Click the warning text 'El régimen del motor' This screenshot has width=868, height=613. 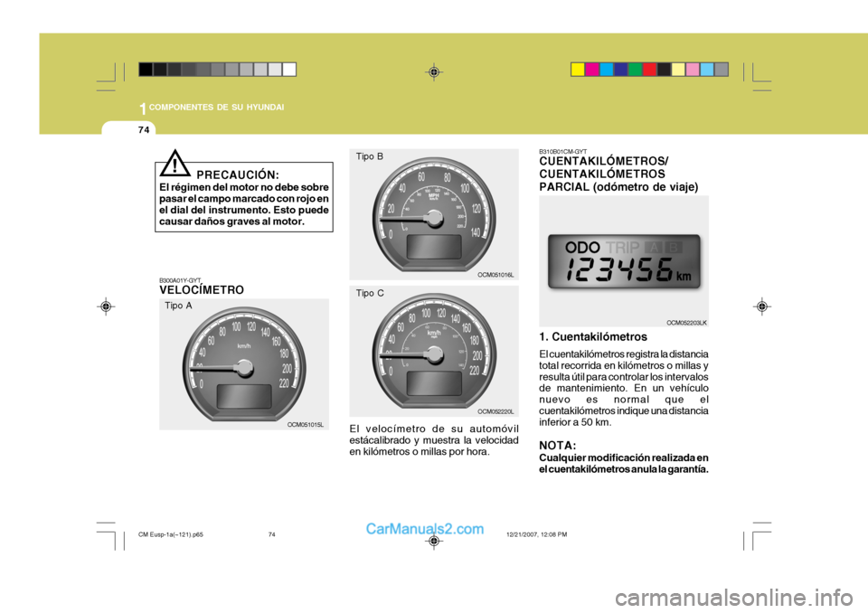[244, 204]
